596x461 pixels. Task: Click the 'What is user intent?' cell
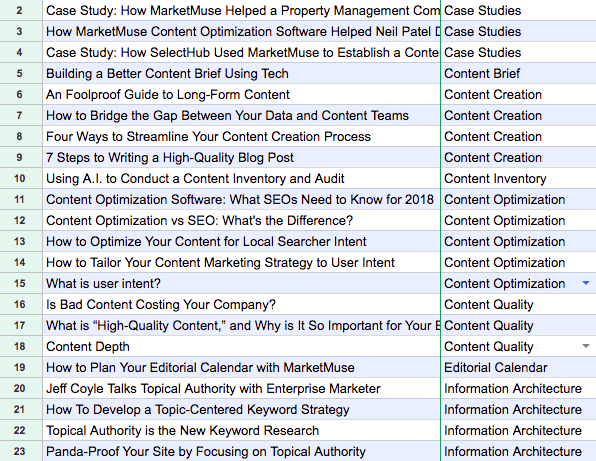pyautogui.click(x=241, y=283)
